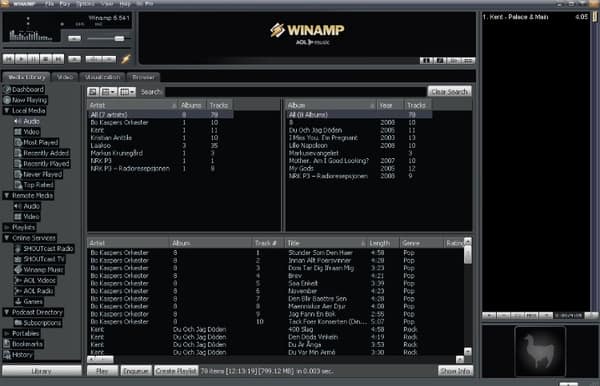Click the Library button at sidebar bottom
The height and width of the screenshot is (386, 600).
pos(41,371)
